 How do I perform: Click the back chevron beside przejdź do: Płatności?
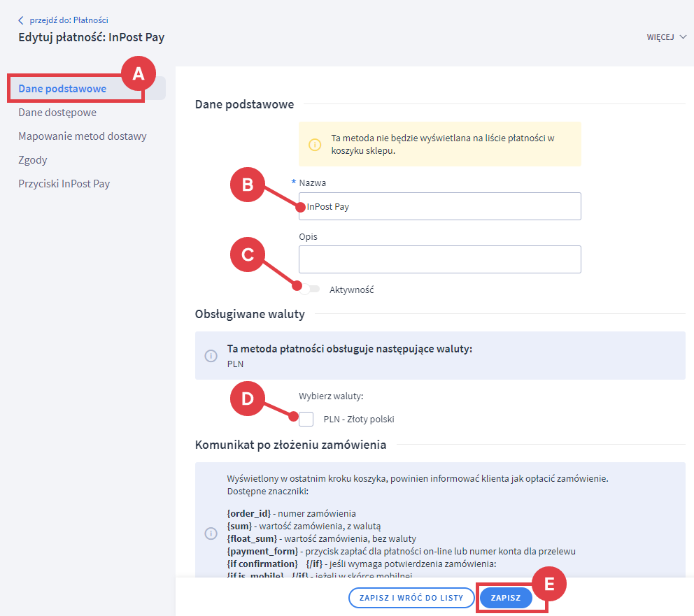coord(21,20)
